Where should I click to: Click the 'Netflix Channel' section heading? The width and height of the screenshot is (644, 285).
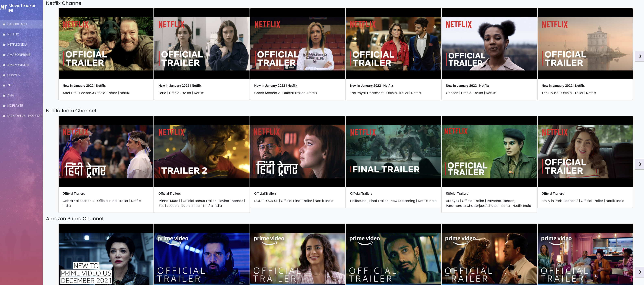[64, 3]
